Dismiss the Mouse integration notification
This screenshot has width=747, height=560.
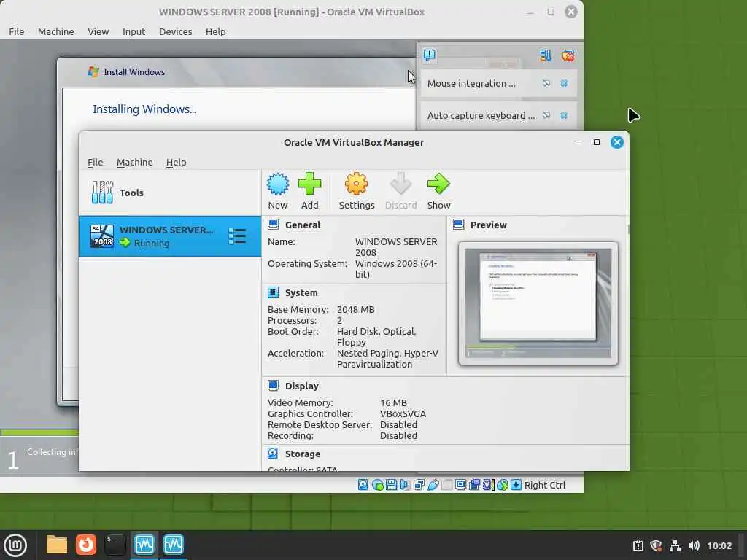(564, 83)
